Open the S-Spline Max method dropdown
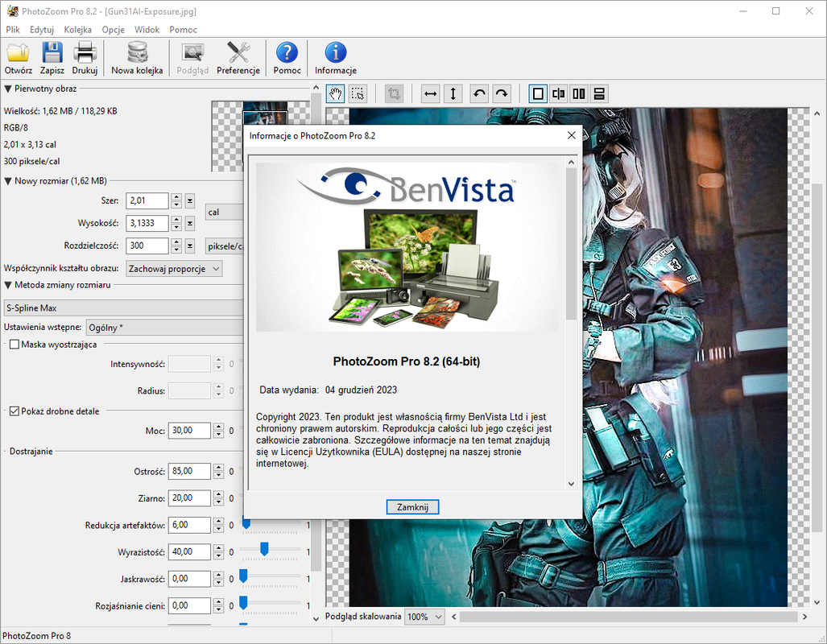Screen dimensions: 827x644 click(x=124, y=308)
